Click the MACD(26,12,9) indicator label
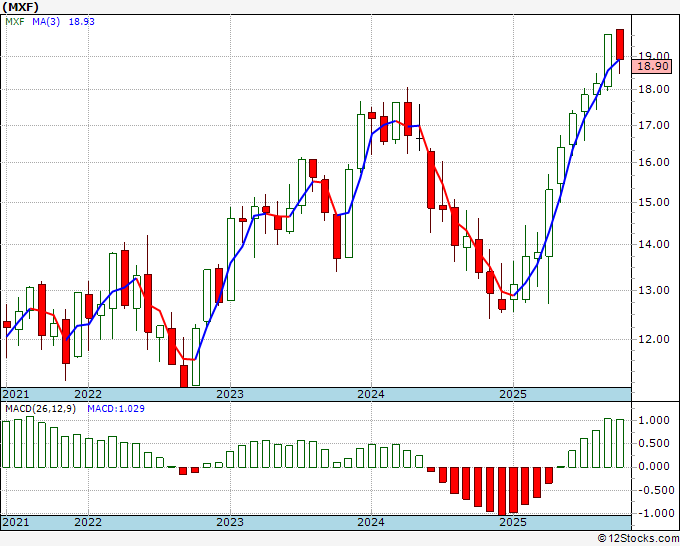 pyautogui.click(x=40, y=409)
